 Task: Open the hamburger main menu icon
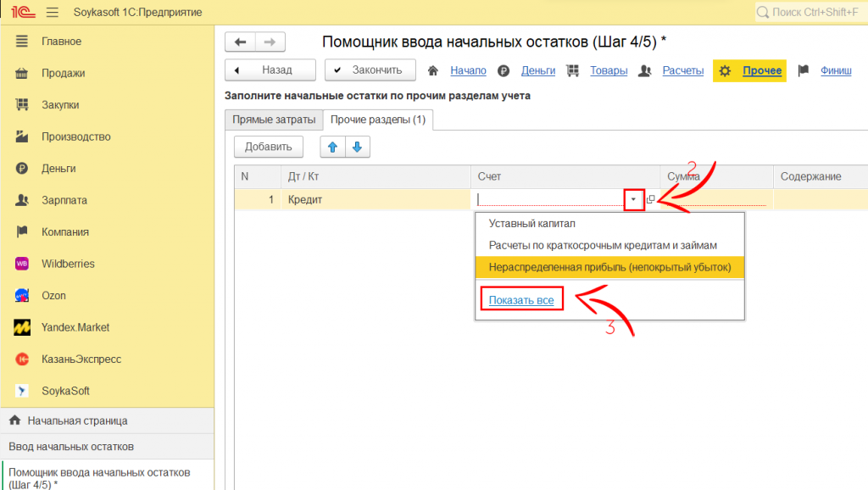click(52, 13)
